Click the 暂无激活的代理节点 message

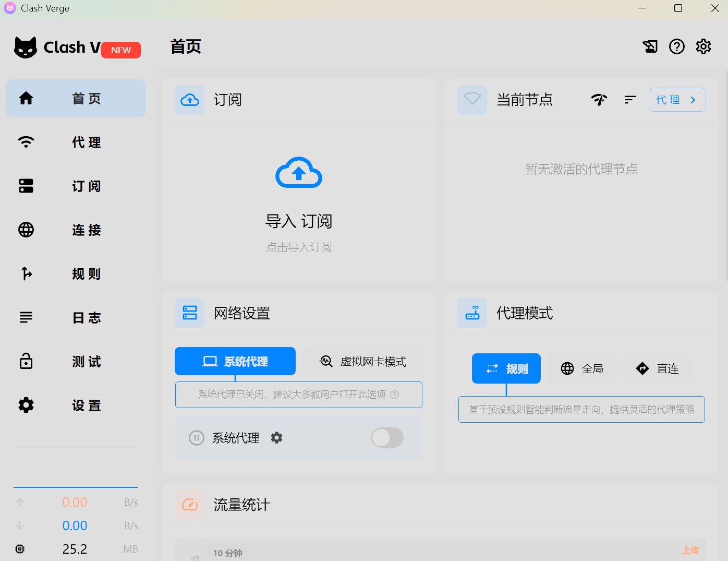click(581, 169)
